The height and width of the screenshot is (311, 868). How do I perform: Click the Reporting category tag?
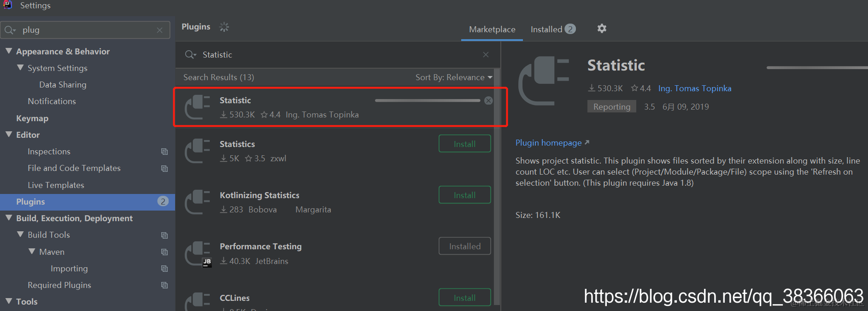click(x=612, y=106)
